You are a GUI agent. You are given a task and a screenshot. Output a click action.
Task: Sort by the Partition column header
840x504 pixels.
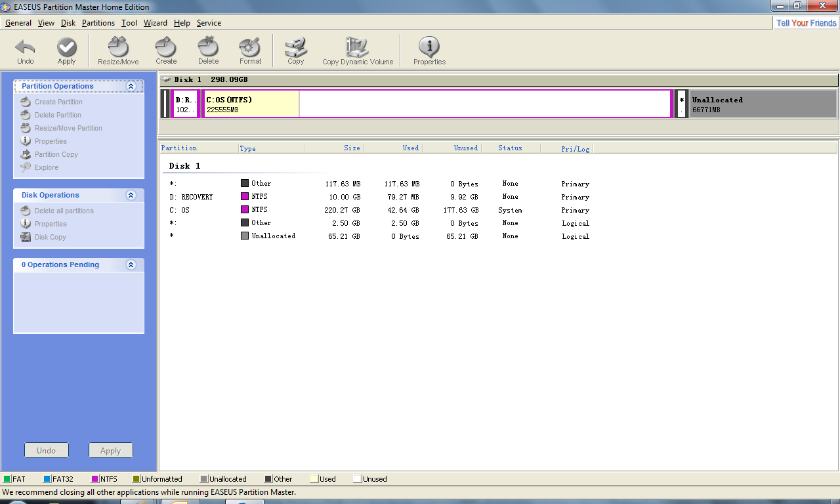198,148
